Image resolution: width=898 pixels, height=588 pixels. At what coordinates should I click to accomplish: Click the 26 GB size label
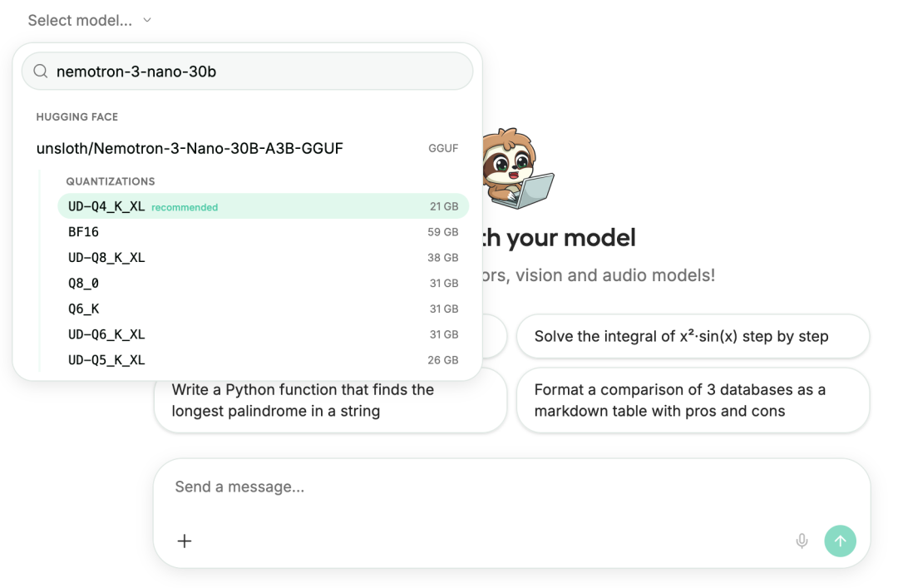[x=442, y=360]
